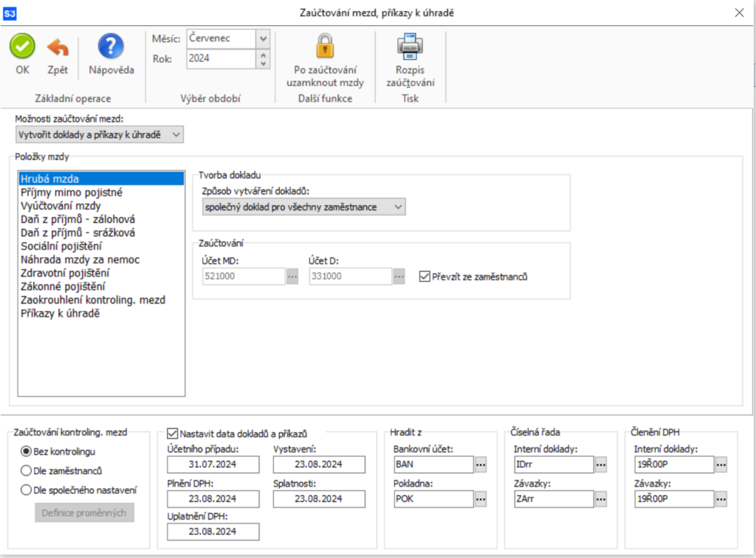Image resolution: width=756 pixels, height=558 pixels.
Task: Click the Definice proměnných button
Action: [x=84, y=513]
